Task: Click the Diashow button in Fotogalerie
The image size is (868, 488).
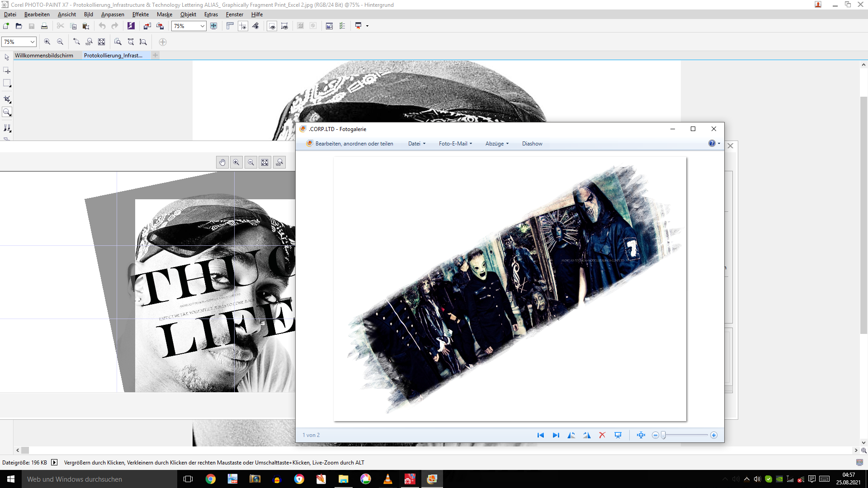Action: (532, 143)
